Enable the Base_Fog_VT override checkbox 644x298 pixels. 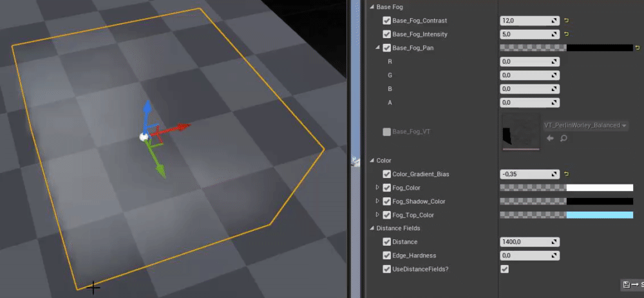[x=386, y=132]
